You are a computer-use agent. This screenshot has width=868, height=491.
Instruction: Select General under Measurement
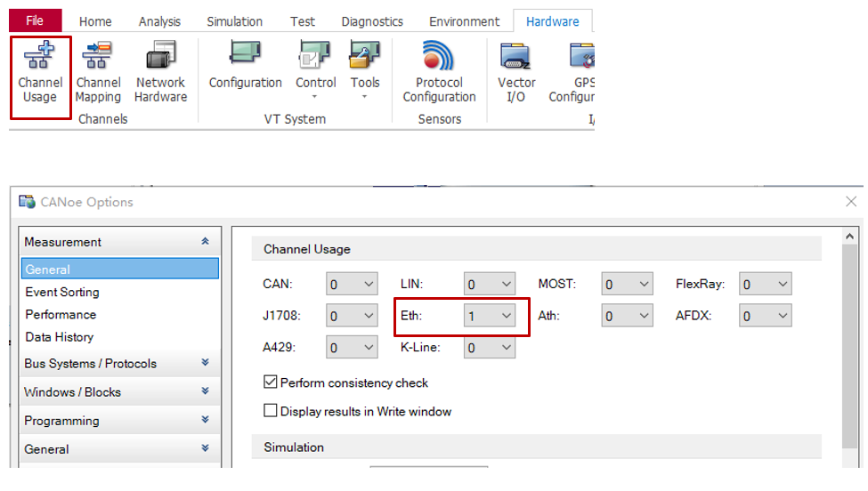click(x=120, y=269)
